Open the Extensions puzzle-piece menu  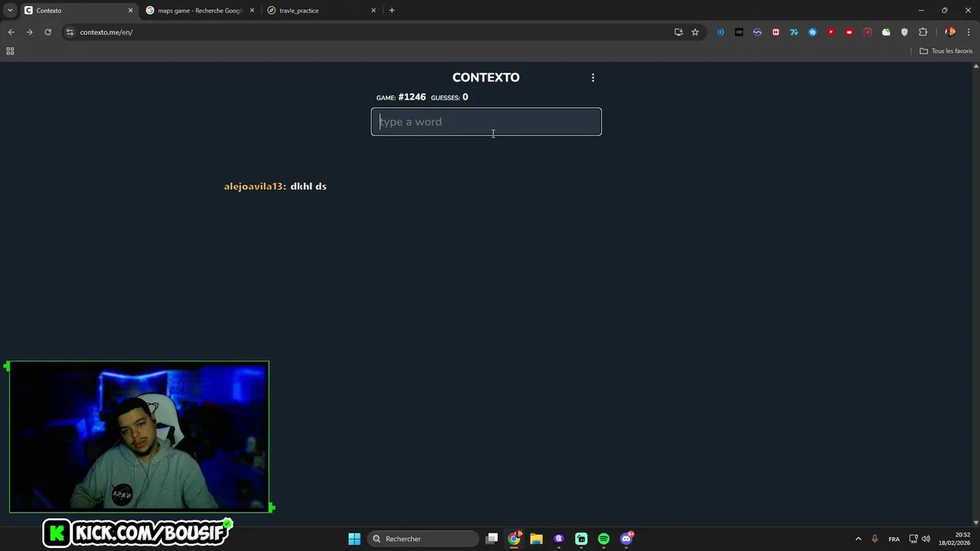(x=923, y=32)
